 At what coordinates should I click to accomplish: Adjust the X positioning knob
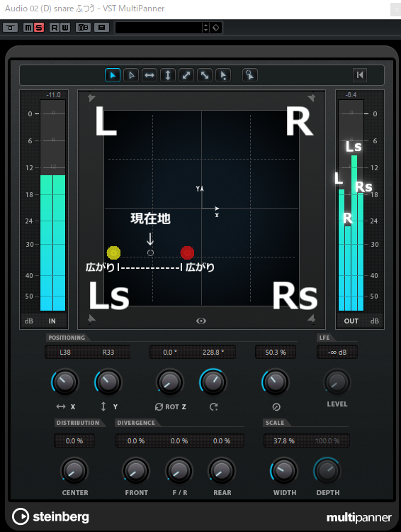click(65, 382)
